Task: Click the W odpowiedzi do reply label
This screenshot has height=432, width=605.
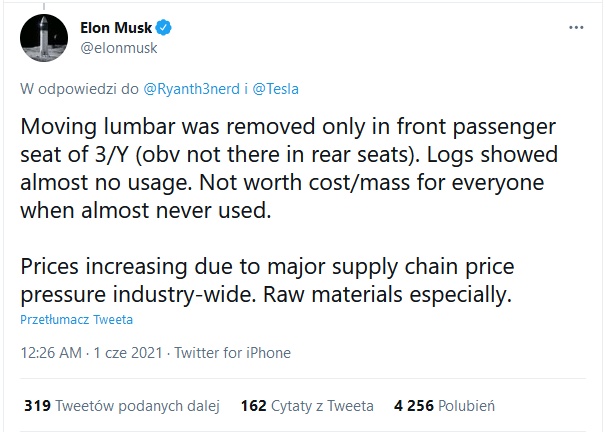Action: pyautogui.click(x=79, y=89)
